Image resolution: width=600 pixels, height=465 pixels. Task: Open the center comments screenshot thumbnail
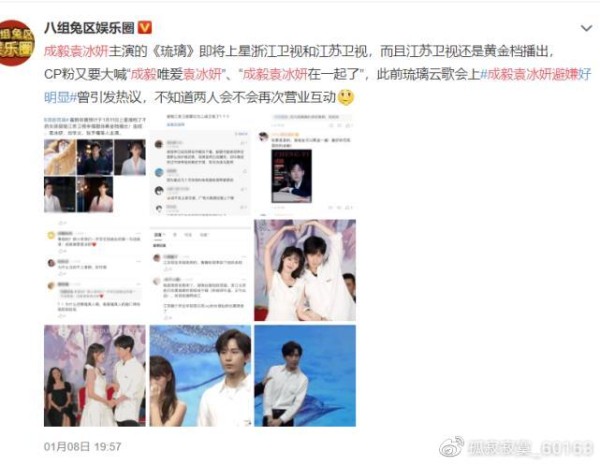pos(200,270)
